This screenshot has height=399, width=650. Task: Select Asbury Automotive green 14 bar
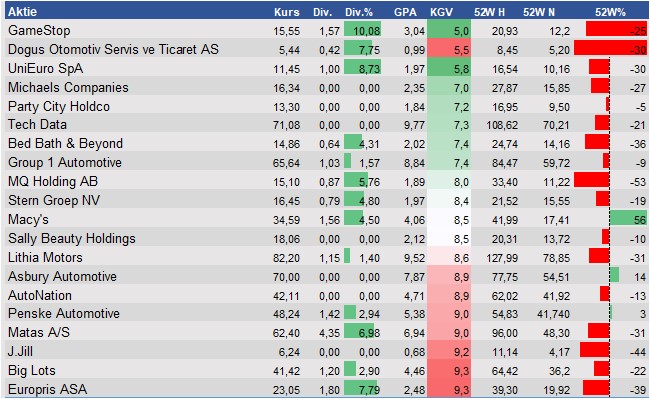(614, 275)
